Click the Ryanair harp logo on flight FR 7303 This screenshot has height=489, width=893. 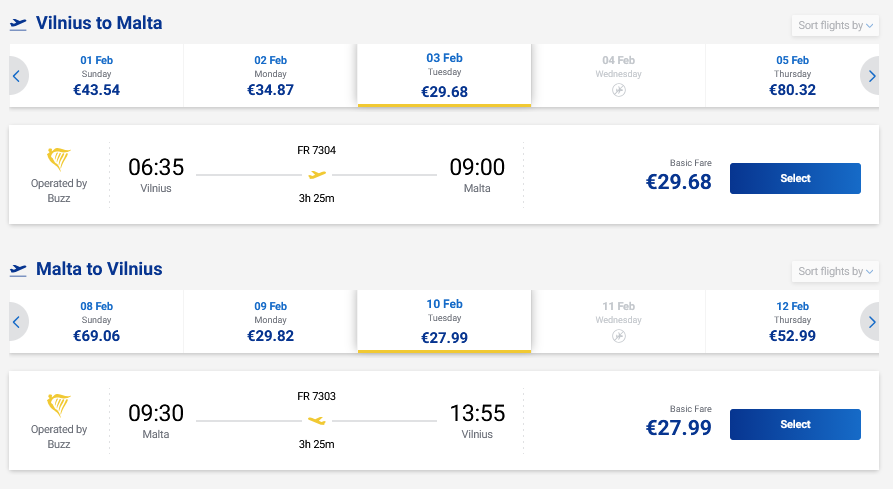(x=59, y=405)
